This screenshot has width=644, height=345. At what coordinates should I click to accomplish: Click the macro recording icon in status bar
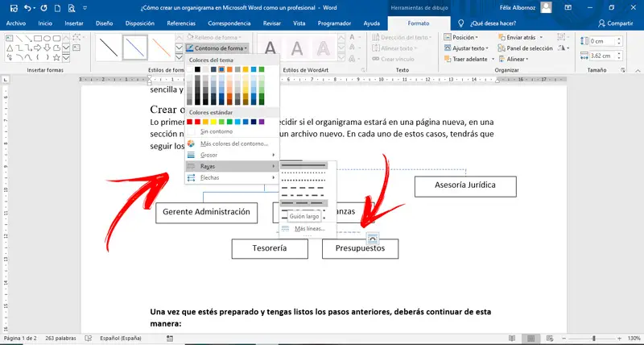pos(170,339)
